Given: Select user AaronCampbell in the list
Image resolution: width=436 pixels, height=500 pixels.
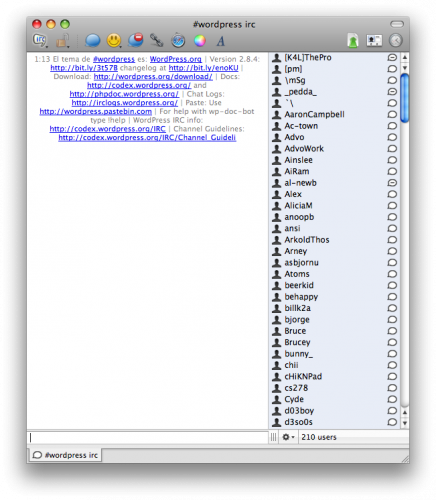Looking at the screenshot, I should coord(335,114).
